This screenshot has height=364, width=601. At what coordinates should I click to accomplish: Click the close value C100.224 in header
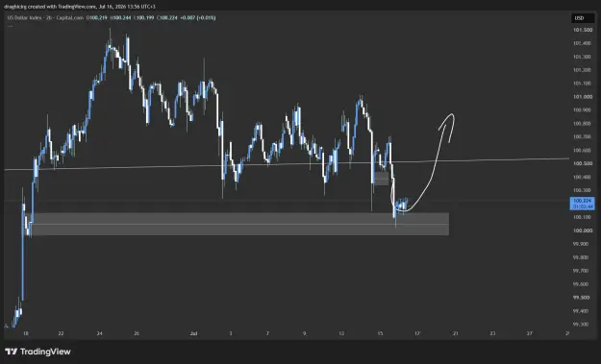(x=167, y=17)
